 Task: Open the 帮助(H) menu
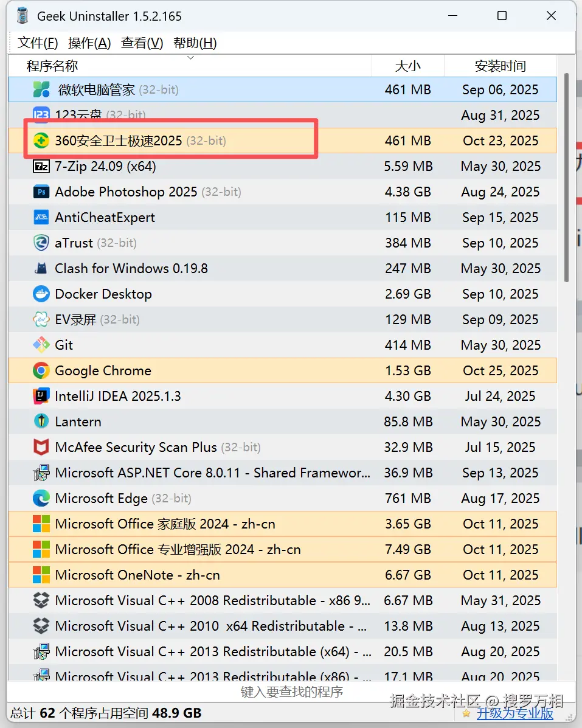click(x=195, y=43)
